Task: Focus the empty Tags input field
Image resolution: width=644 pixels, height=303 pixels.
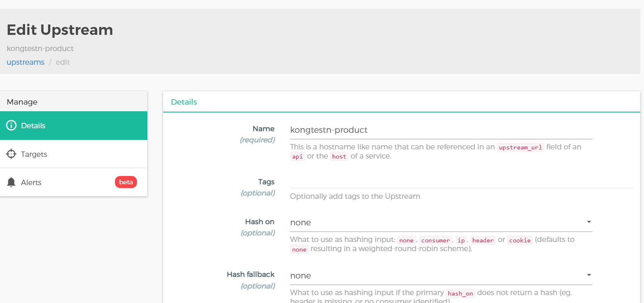Action: point(461,182)
